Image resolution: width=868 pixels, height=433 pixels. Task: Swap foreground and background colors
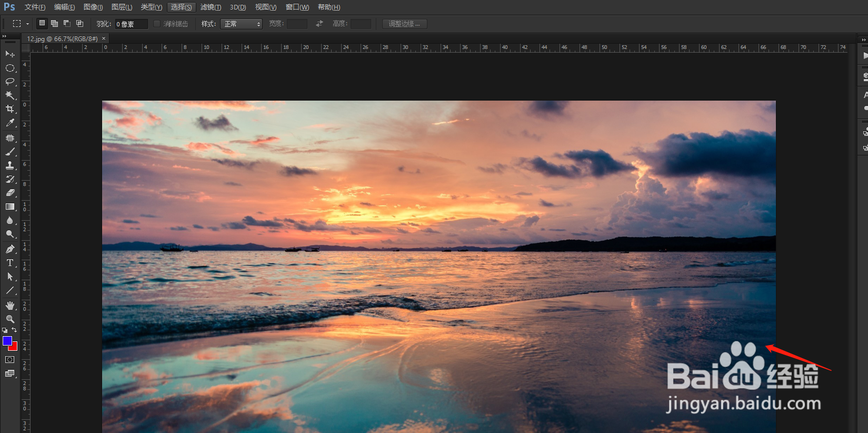15,330
